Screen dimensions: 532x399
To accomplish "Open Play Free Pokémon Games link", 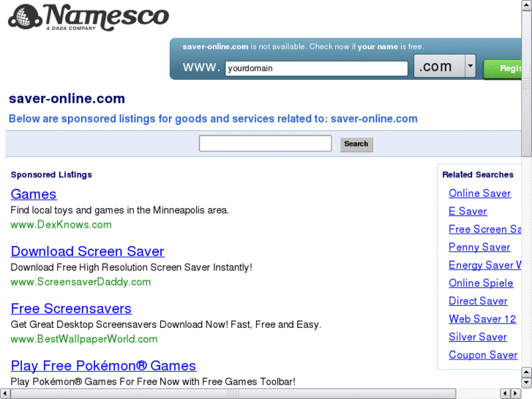I will 103,366.
